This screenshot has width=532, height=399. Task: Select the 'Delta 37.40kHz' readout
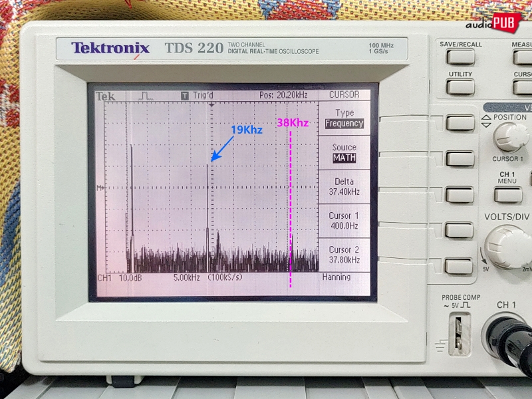click(344, 187)
